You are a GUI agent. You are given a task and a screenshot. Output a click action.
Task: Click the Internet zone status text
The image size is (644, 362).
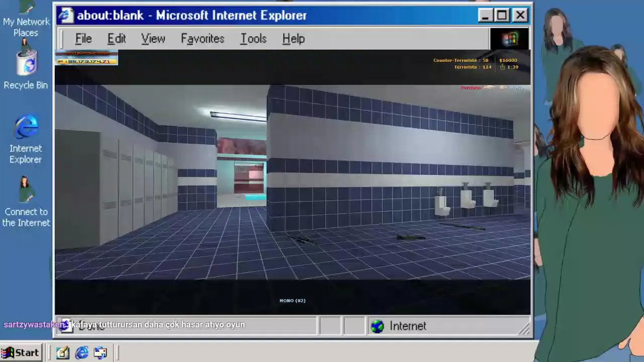[x=408, y=326]
